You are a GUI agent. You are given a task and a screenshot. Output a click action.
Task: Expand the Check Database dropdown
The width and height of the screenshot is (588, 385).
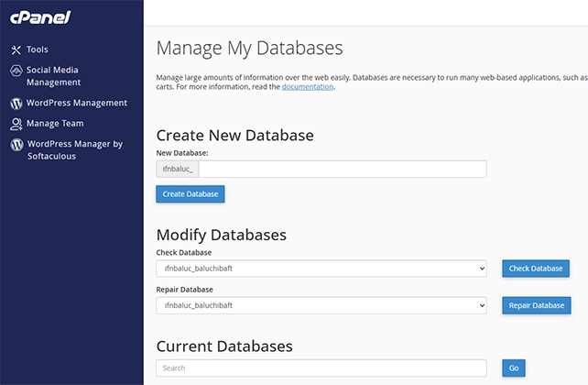coord(321,269)
